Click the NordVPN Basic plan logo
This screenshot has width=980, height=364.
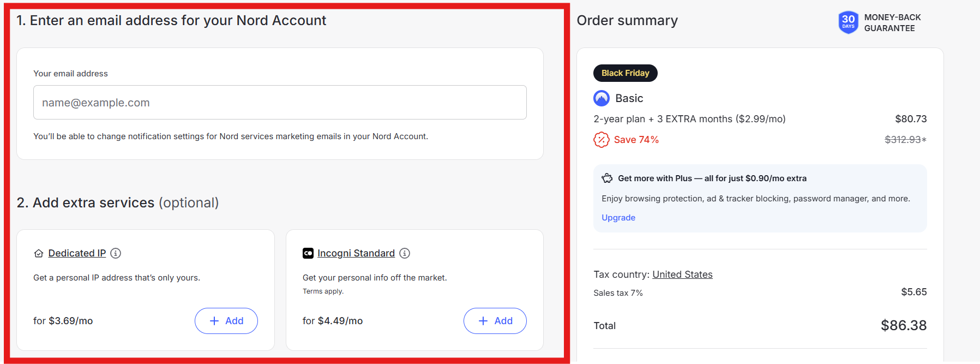pos(601,98)
